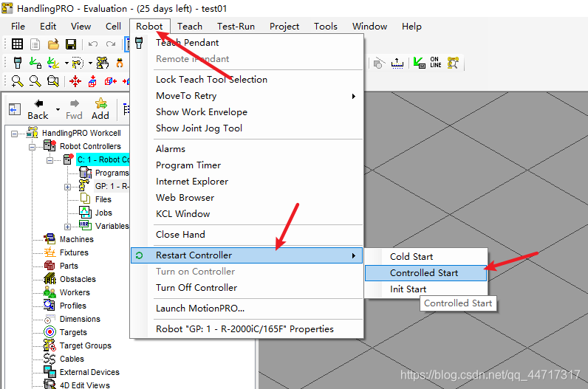Click the cell grid icon in toolbar
588x389 pixels.
pos(17,44)
